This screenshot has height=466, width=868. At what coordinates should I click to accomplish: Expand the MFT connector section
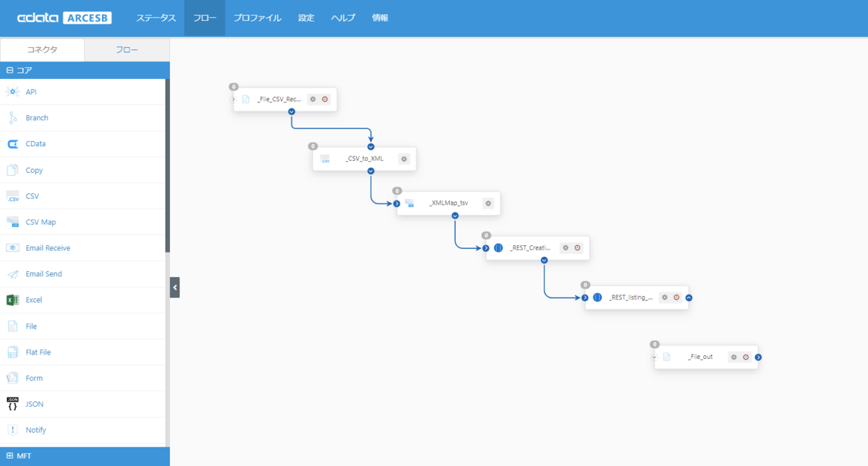point(9,456)
